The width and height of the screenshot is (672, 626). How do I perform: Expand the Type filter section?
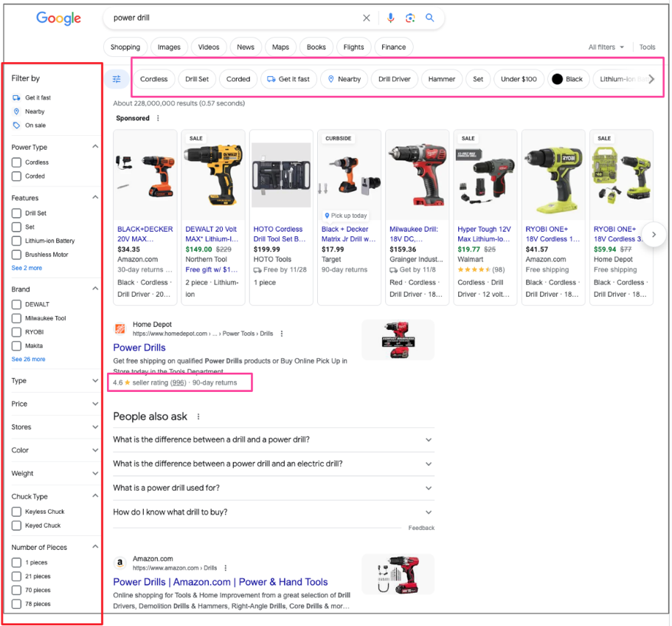pos(95,380)
